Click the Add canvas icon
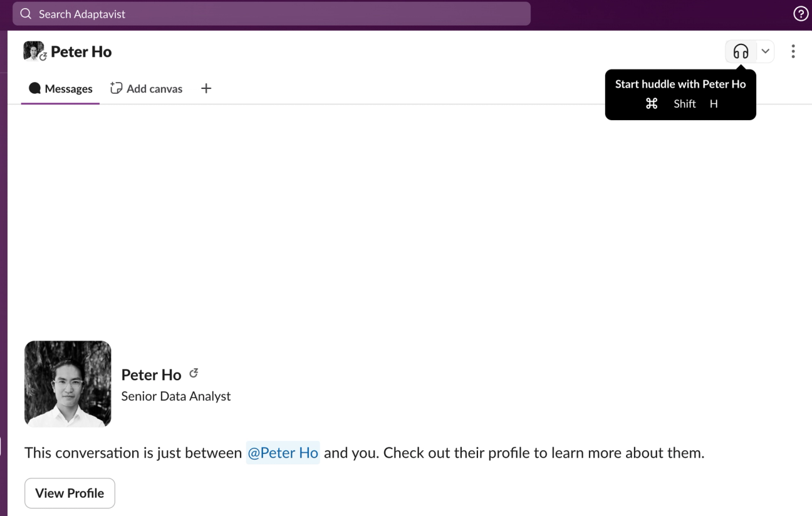The image size is (812, 516). click(x=116, y=88)
